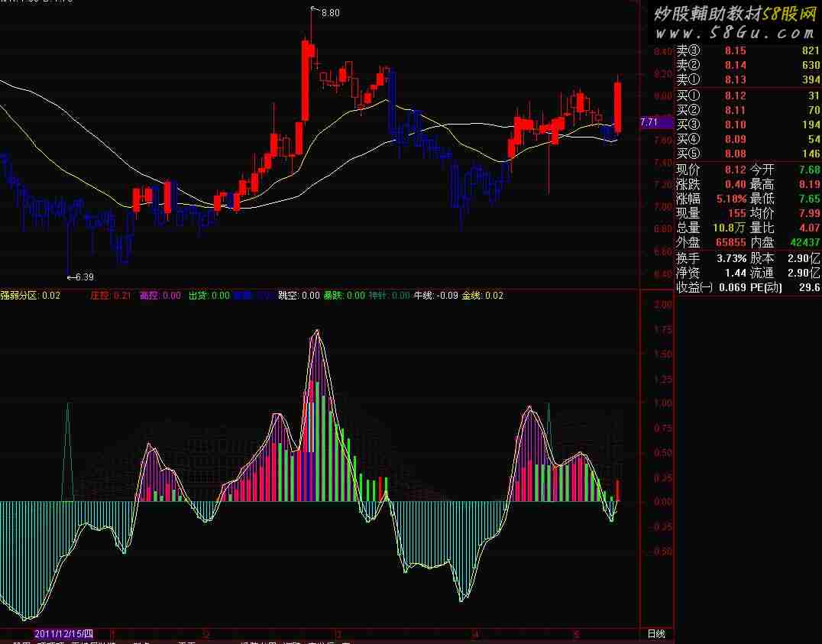Click the 卖① ask price 8.13
The image size is (822, 644).
(735, 80)
